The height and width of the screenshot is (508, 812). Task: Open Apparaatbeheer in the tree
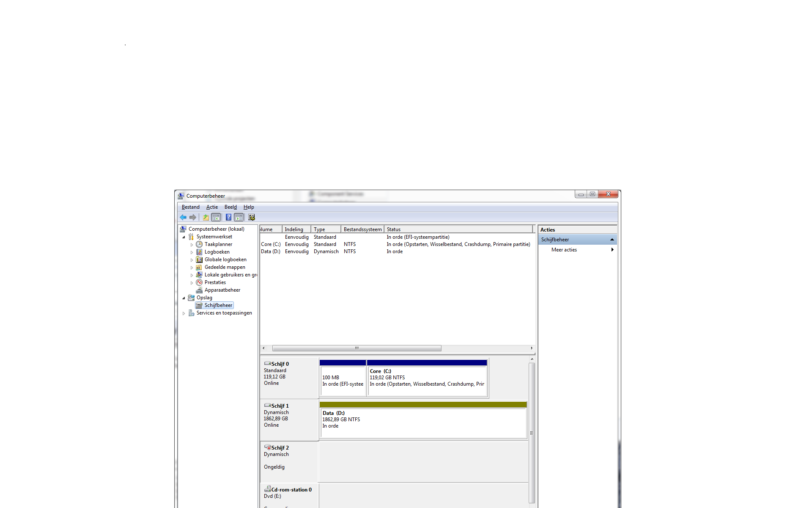tap(222, 290)
